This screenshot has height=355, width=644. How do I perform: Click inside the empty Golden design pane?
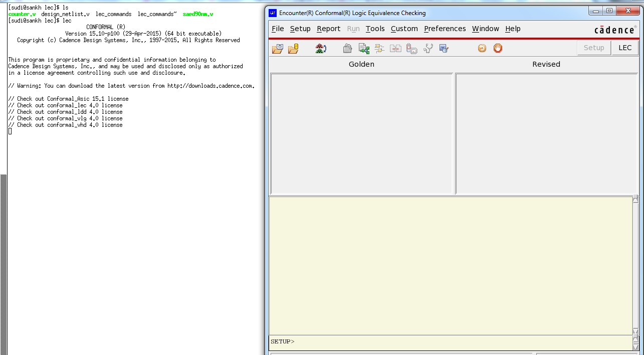point(362,134)
